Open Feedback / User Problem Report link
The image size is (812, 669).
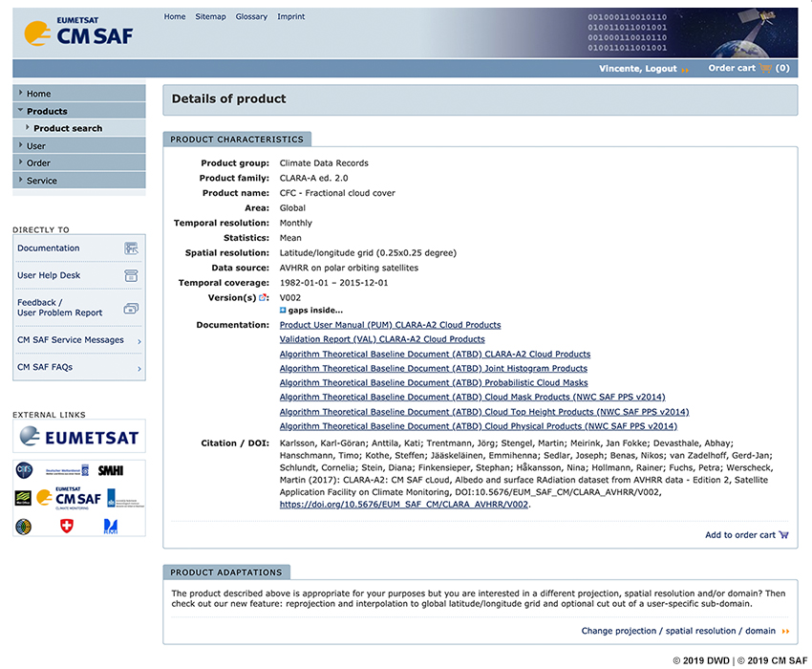click(59, 308)
